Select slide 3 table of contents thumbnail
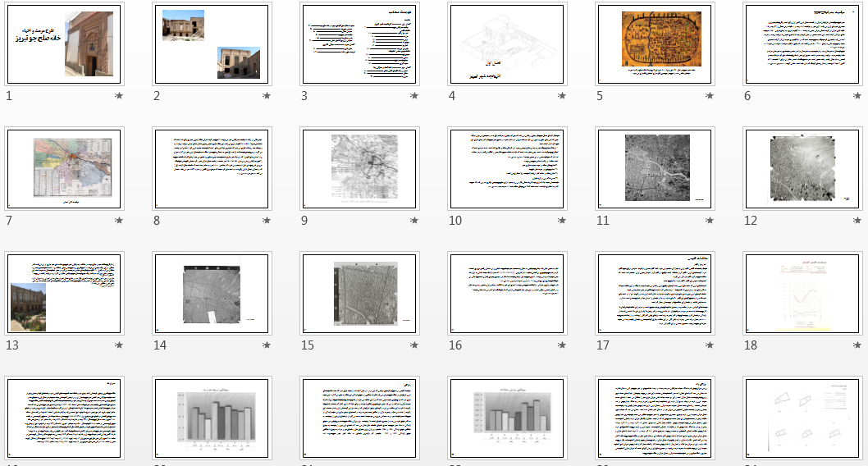 click(x=360, y=44)
